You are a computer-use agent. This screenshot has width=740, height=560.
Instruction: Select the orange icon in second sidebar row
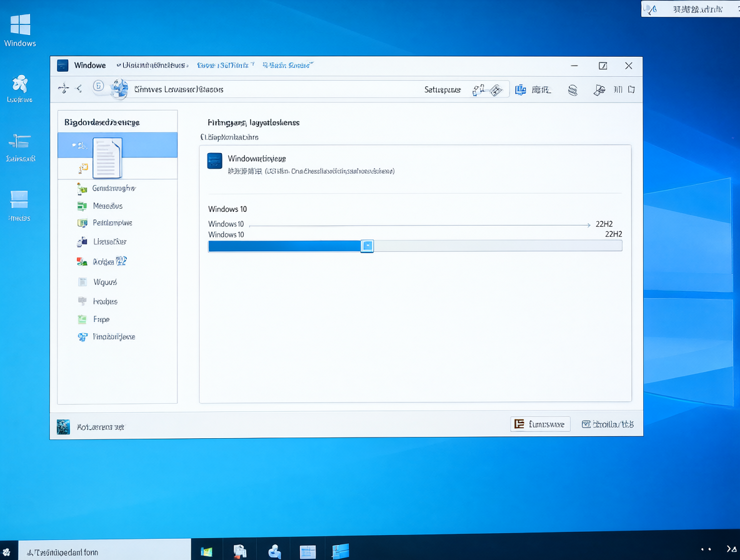tap(83, 168)
